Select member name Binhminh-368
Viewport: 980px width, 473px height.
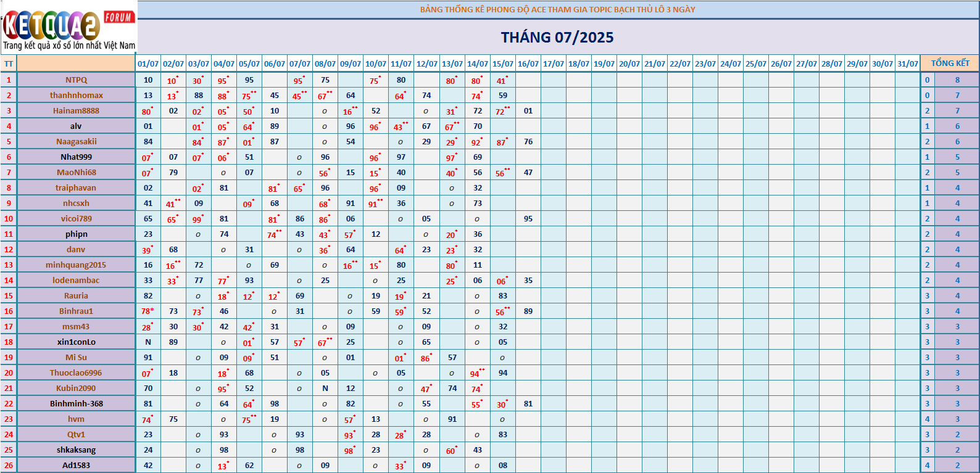[x=77, y=403]
